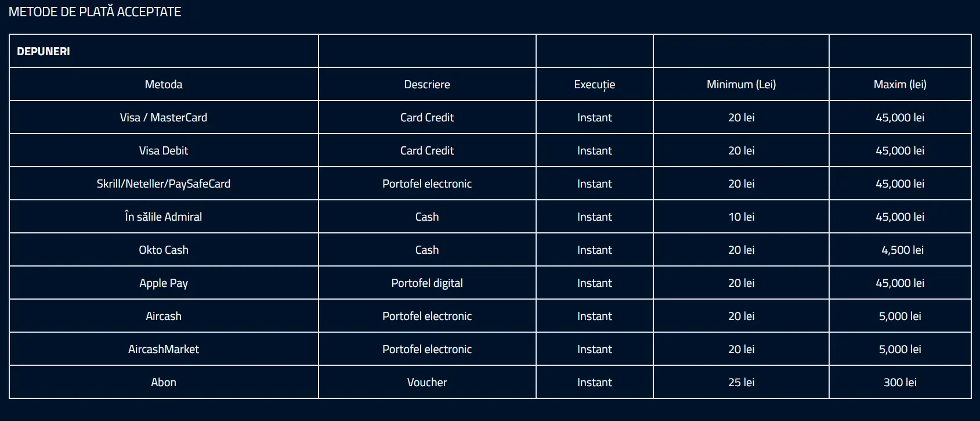Select the În sălile Admiral cell

coord(164,217)
